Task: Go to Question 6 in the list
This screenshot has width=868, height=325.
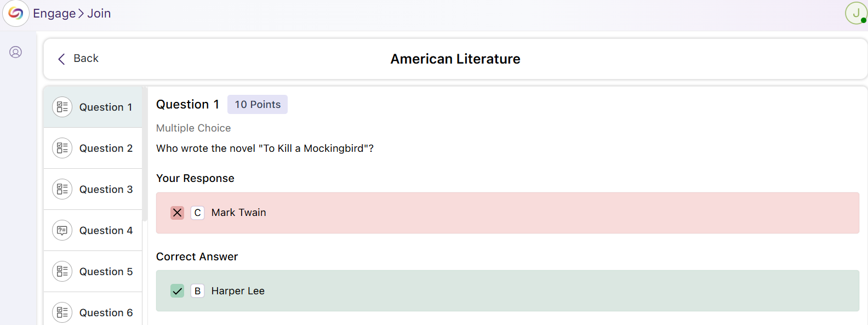Action: (x=106, y=312)
